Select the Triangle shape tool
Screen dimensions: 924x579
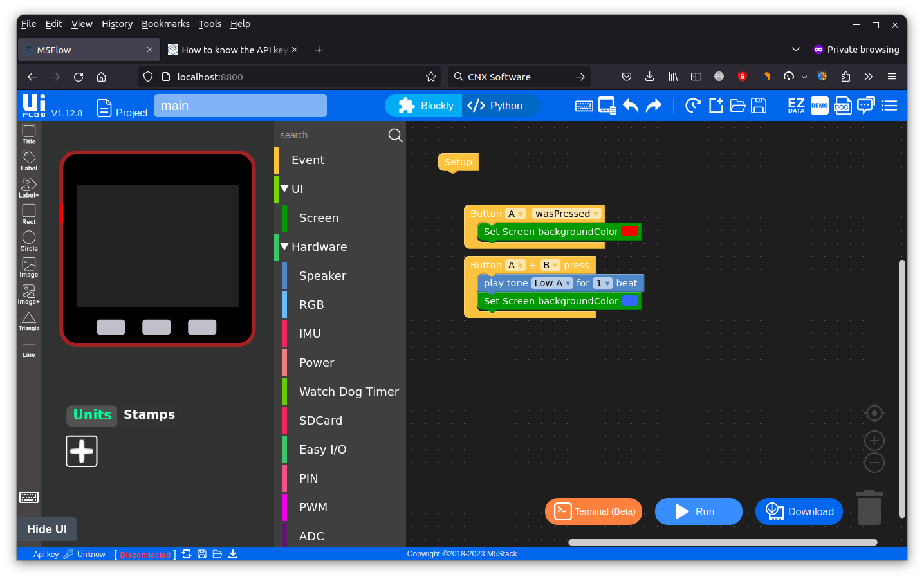coord(29,322)
